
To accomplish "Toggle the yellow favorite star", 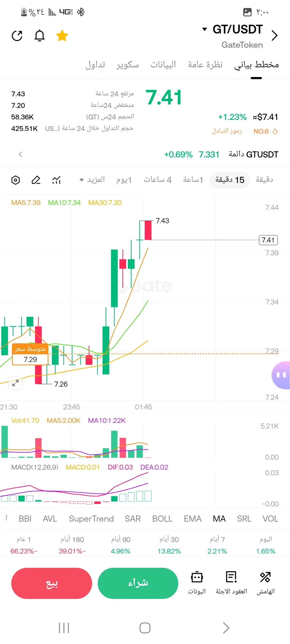I will pyautogui.click(x=62, y=35).
